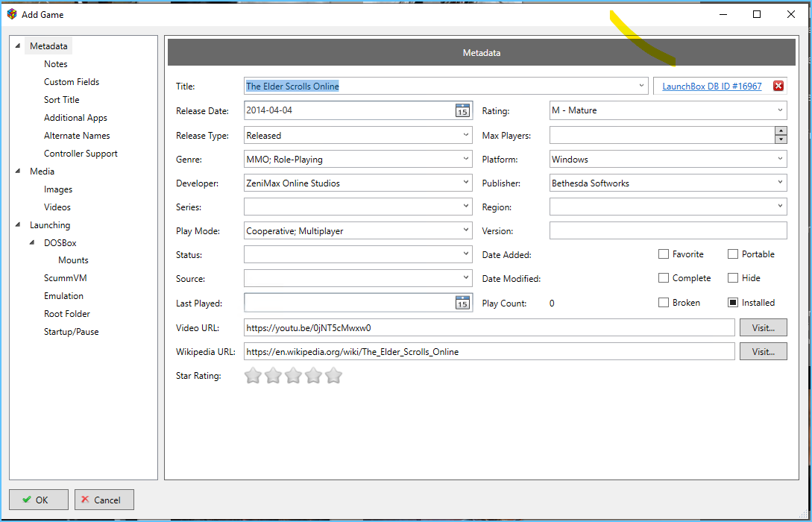Click the Video URL text field
Screen dimensions: 812x522
pos(489,327)
